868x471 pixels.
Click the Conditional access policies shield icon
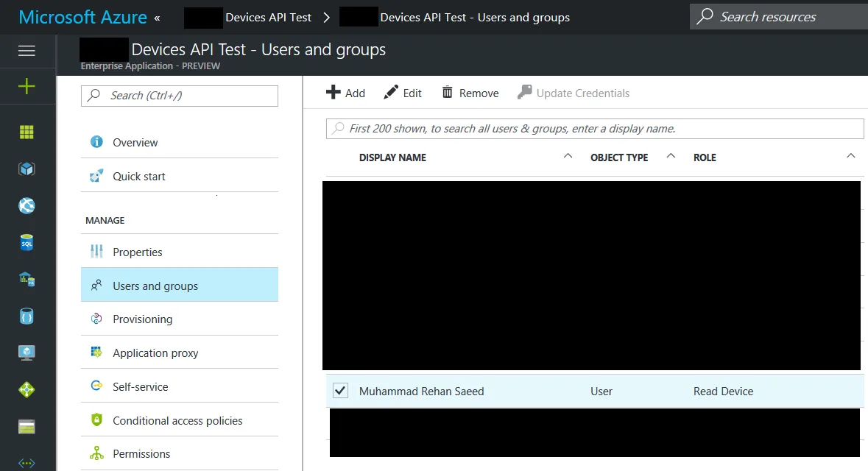[96, 419]
